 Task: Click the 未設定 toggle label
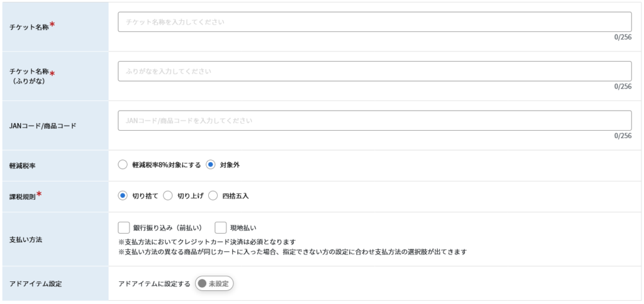(218, 283)
